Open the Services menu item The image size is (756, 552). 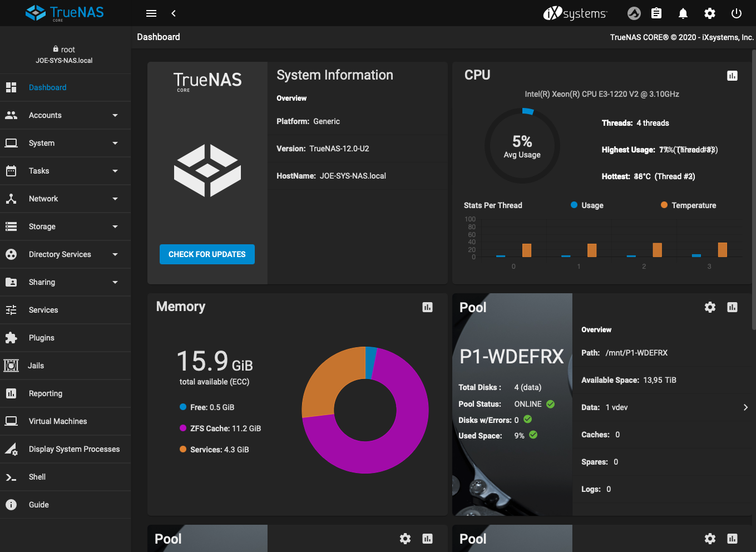65,310
